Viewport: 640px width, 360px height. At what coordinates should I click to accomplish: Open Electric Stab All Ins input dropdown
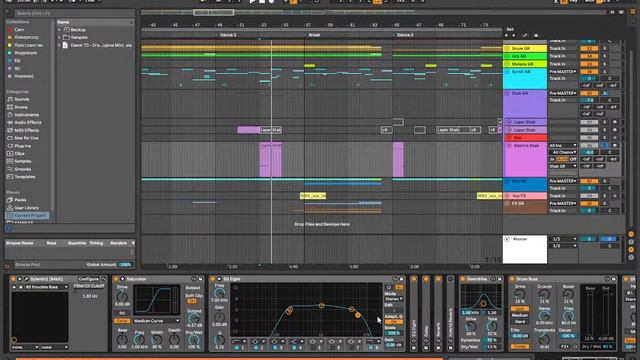563,146
